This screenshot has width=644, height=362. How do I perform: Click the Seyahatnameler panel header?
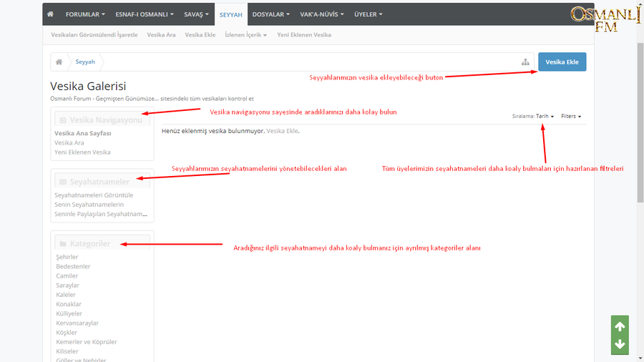[102, 181]
